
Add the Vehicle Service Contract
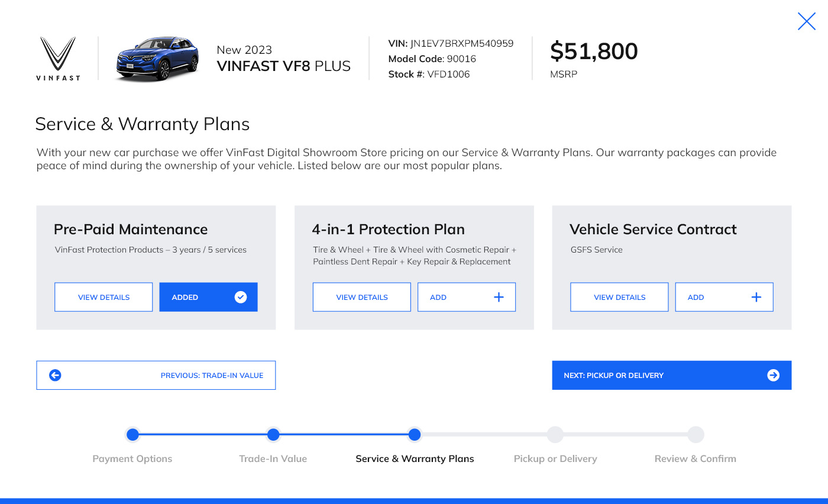(x=724, y=297)
